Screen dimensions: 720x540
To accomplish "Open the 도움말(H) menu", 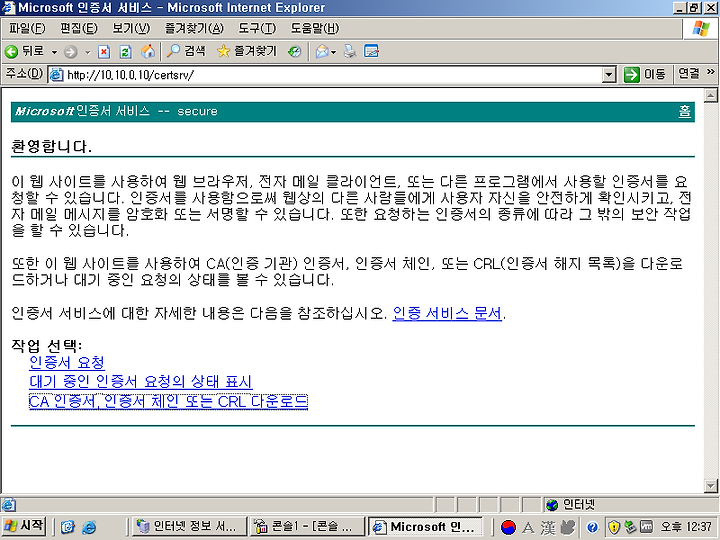I will click(x=315, y=28).
